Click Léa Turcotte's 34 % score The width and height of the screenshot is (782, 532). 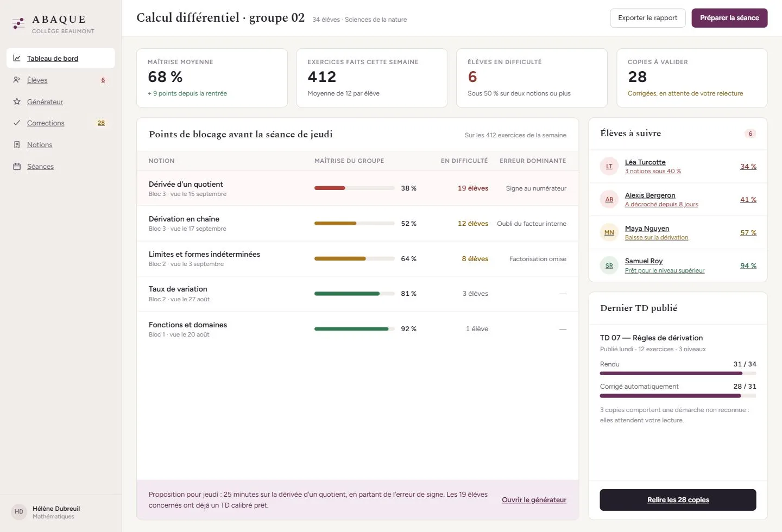[x=748, y=166]
